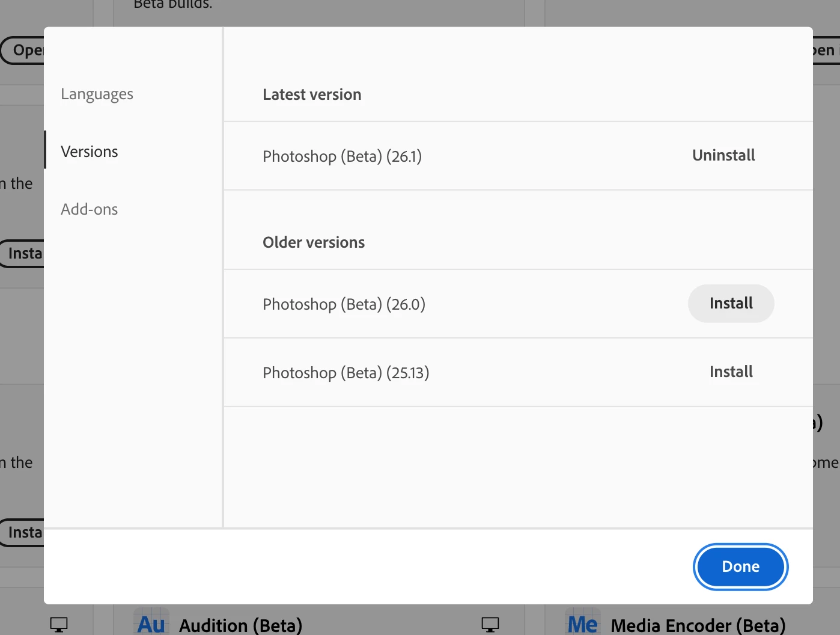Select the Latest version heading
The image size is (840, 635).
(312, 94)
